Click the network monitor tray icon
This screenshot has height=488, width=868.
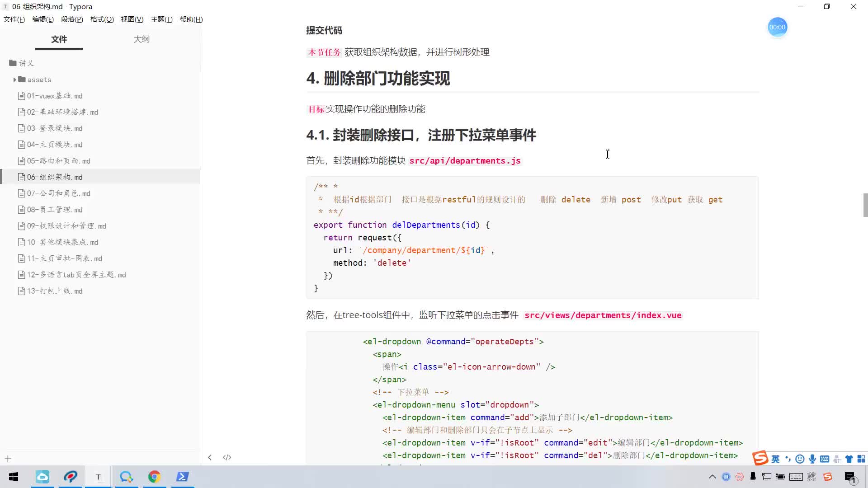click(767, 477)
